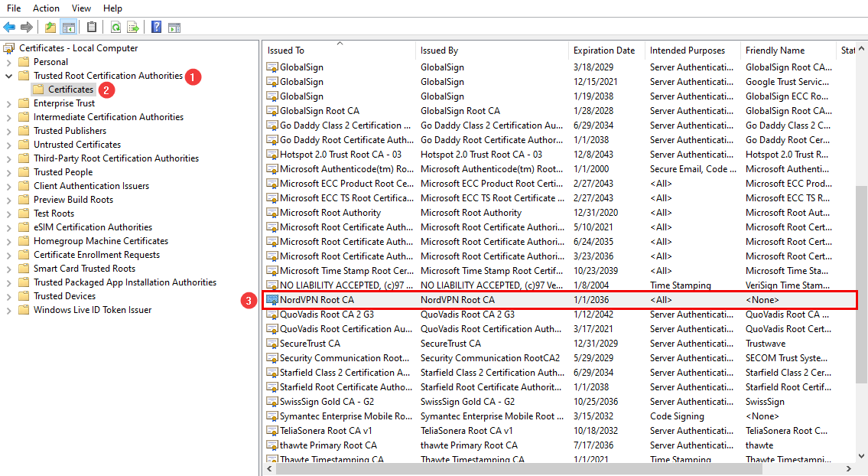The width and height of the screenshot is (868, 476).
Task: Go up one level with folder icon
Action: (x=50, y=28)
